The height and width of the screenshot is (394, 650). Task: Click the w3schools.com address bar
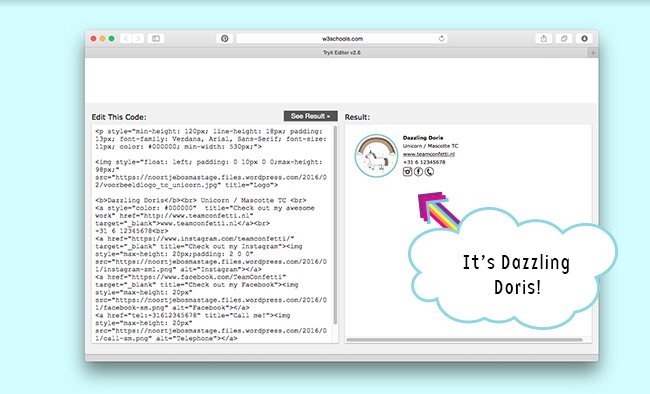point(342,39)
